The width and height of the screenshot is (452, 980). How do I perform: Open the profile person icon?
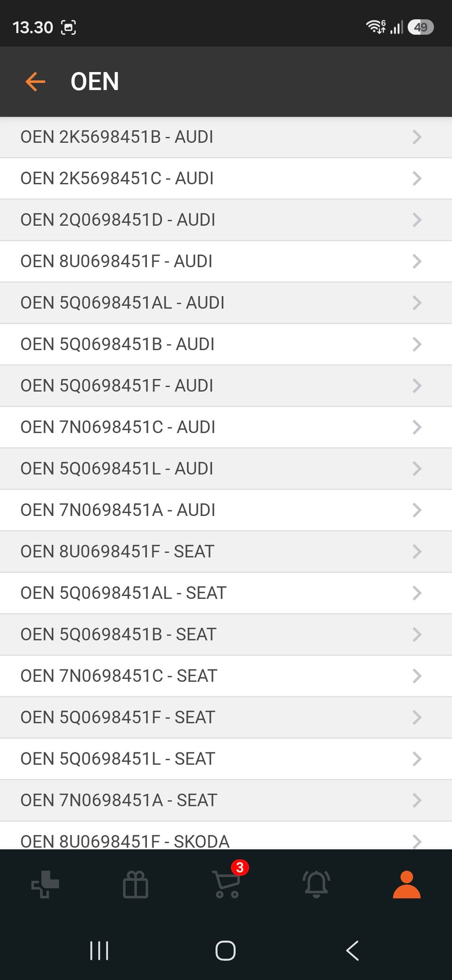coord(406,884)
